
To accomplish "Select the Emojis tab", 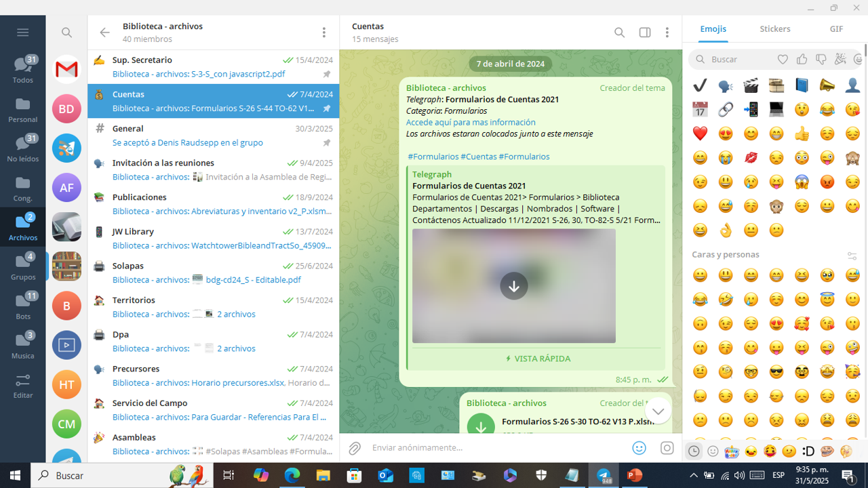I will (x=713, y=29).
